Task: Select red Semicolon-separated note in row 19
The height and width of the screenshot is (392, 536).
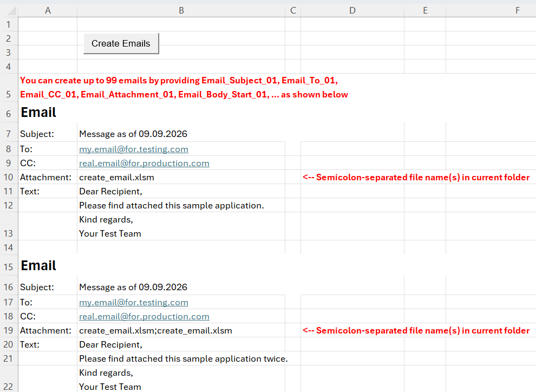Action: 416,330
